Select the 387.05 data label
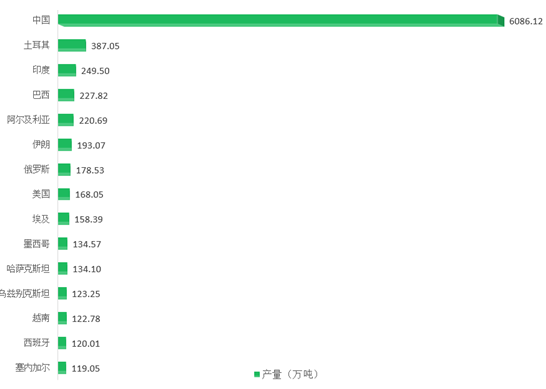546x389 pixels. [x=105, y=46]
